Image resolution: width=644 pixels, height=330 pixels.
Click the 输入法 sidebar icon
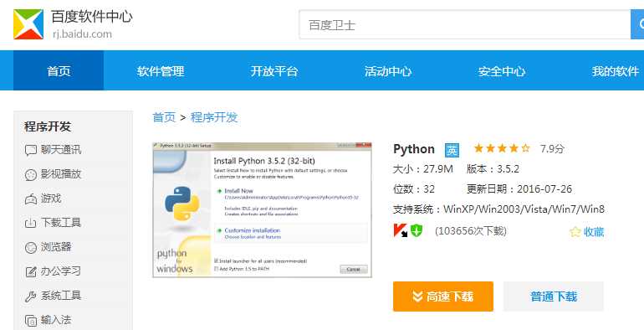click(31, 320)
